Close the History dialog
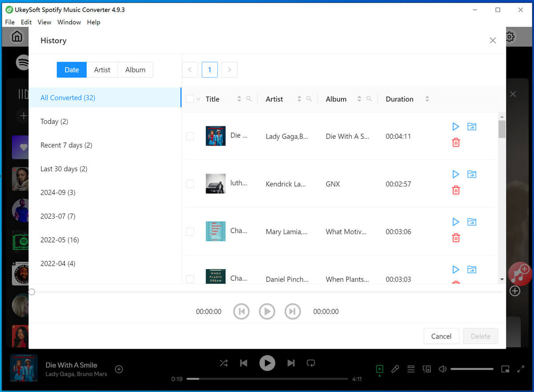This screenshot has width=534, height=392. click(493, 40)
